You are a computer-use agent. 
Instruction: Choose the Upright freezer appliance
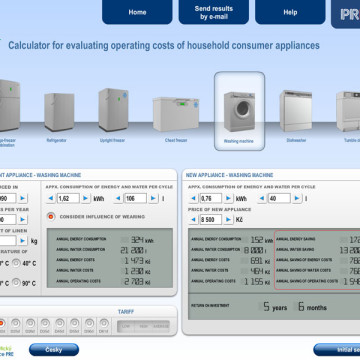[113, 110]
